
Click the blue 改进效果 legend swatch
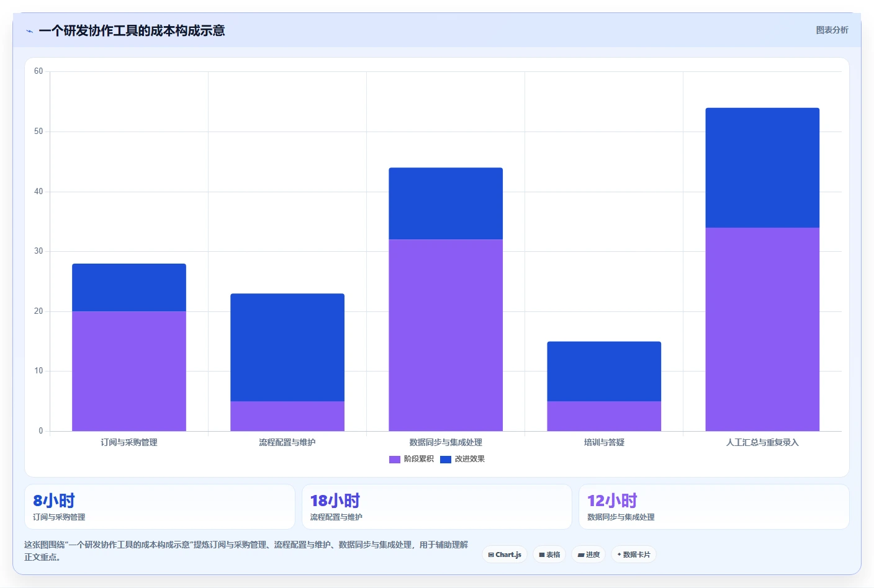(x=446, y=460)
